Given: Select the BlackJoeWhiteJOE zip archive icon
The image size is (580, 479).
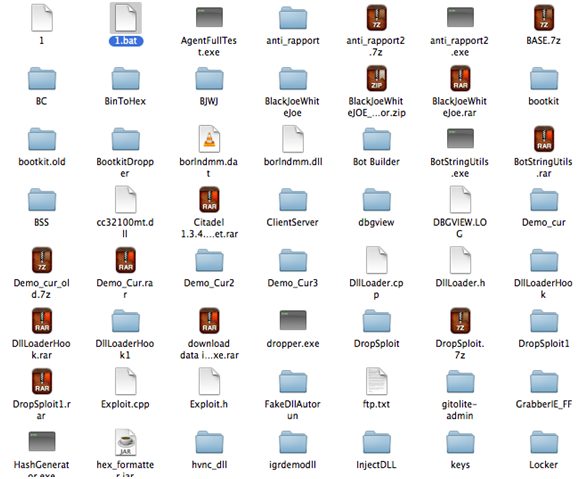Looking at the screenshot, I should [377, 78].
